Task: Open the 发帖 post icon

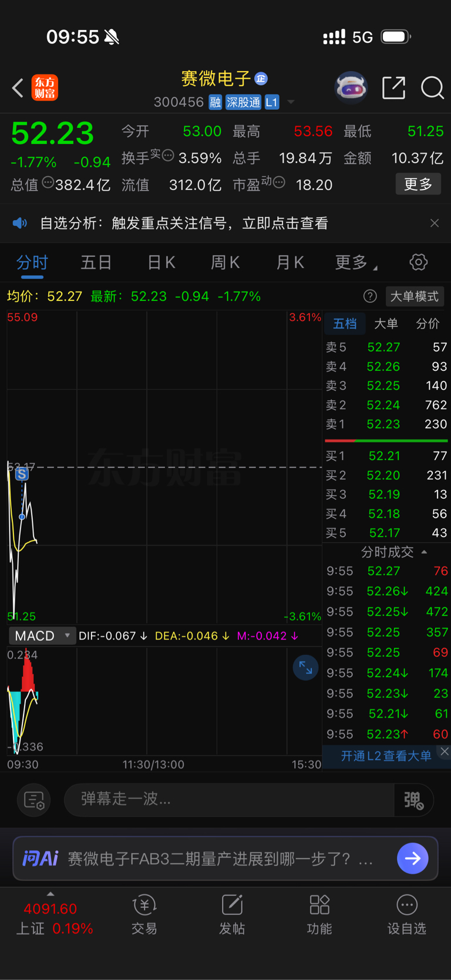Action: [232, 914]
